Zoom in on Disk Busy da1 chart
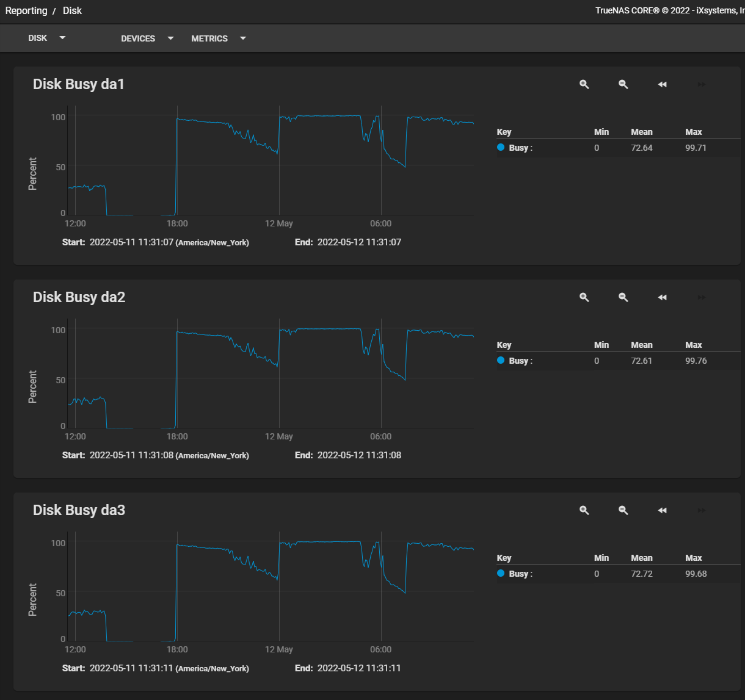 584,84
